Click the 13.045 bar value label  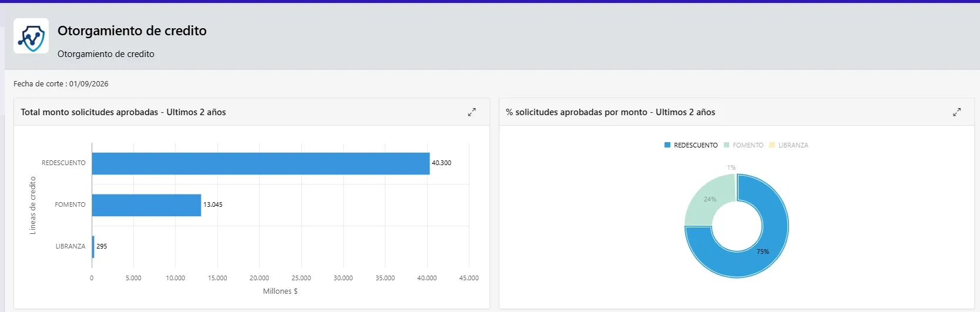pos(213,204)
